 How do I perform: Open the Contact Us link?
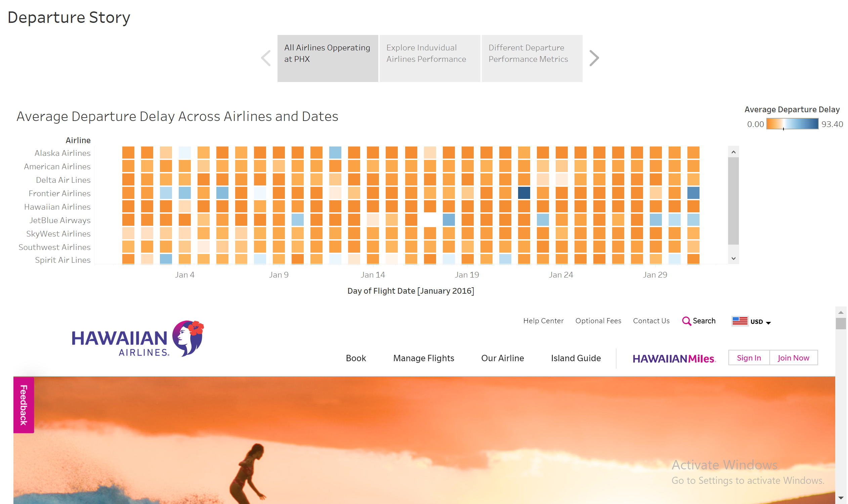(651, 321)
